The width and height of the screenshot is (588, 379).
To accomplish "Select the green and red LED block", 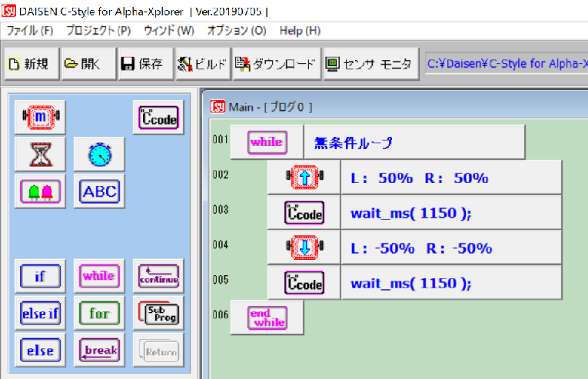I will pyautogui.click(x=41, y=191).
